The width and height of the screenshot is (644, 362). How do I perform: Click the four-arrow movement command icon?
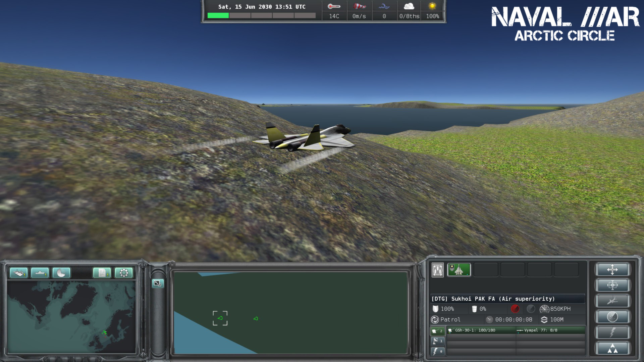click(x=613, y=269)
